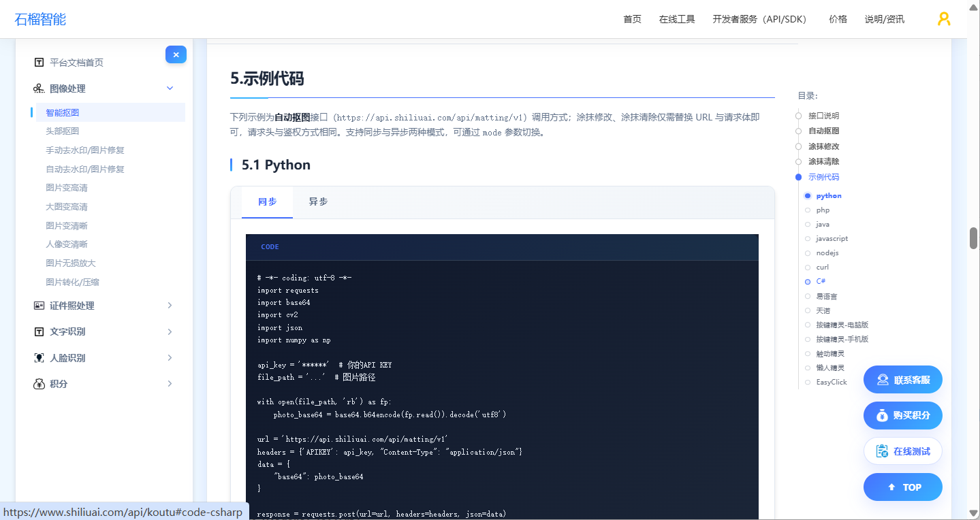Click the up arrow icon on TOP
Screen dimensions: 980x520
click(891, 487)
